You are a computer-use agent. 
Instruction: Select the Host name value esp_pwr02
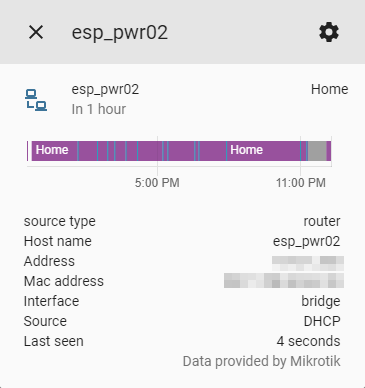click(306, 241)
